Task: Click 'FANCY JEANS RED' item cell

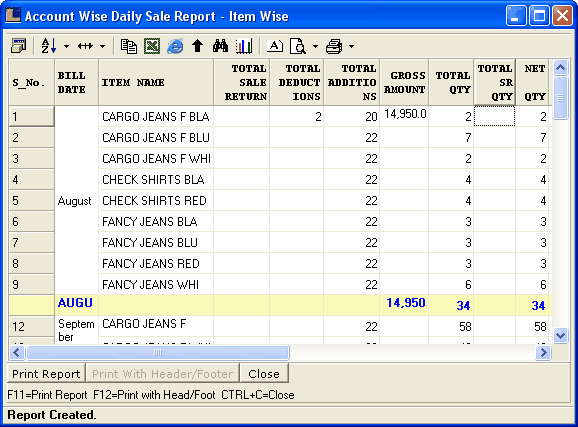Action: pos(156,264)
